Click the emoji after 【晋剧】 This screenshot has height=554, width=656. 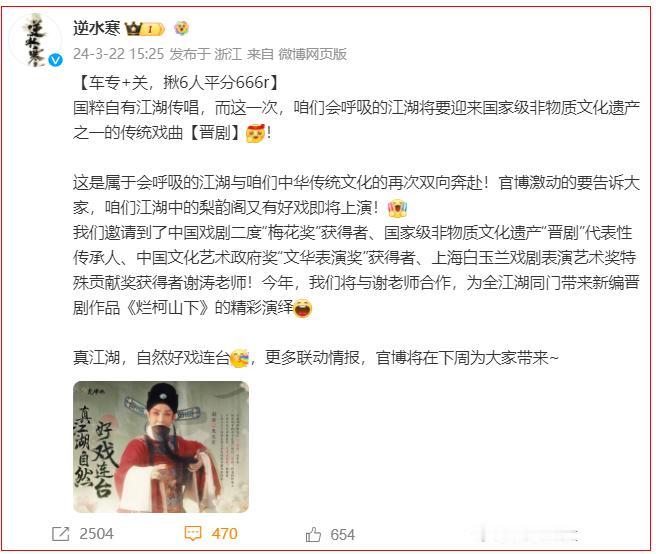click(x=255, y=133)
